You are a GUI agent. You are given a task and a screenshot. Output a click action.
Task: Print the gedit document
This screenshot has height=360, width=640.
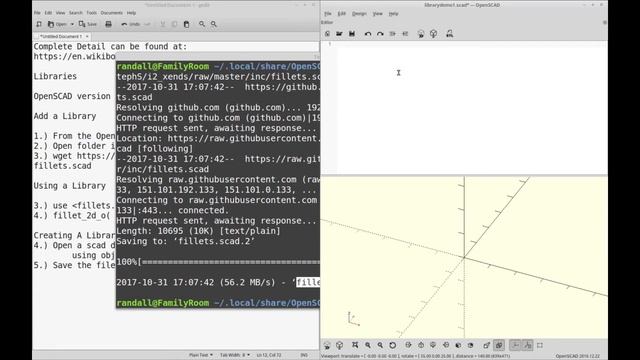(x=108, y=24)
